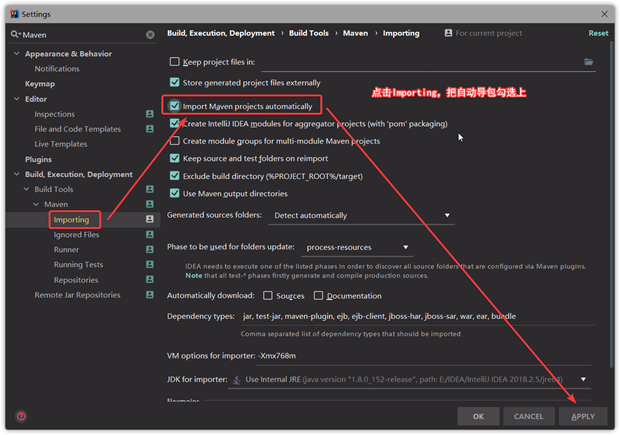Viewport: 620px width, 435px height.
Task: Collapse Build, Execution, Deployment section
Action: pyautogui.click(x=17, y=174)
